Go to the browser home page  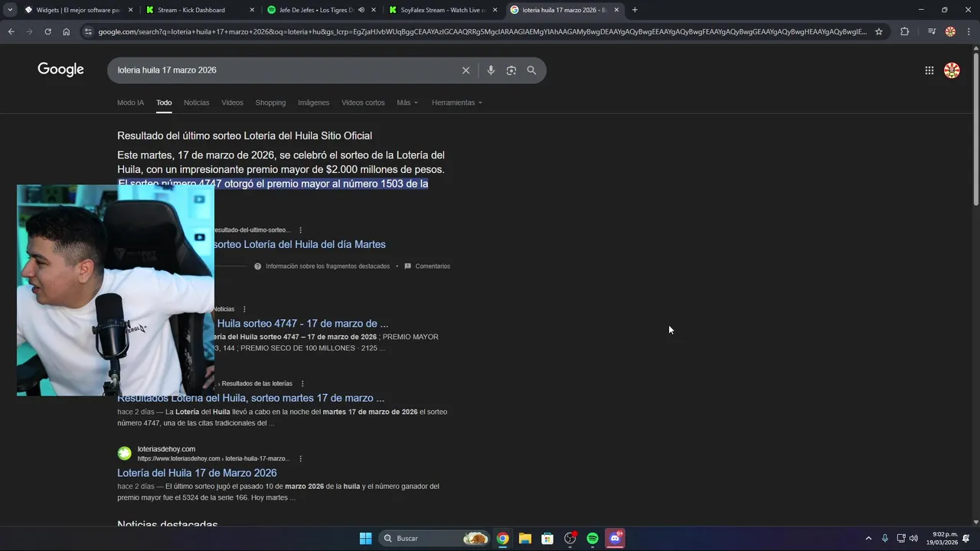pyautogui.click(x=66, y=31)
